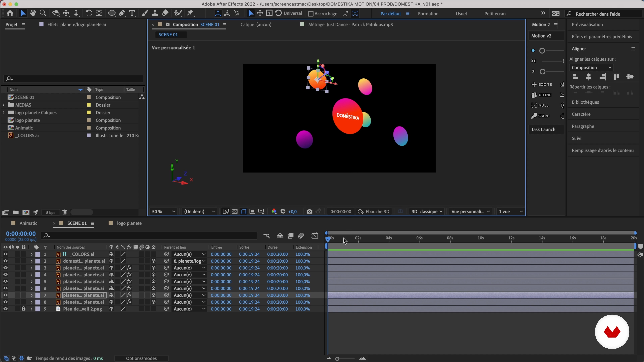Select the Eraser tool
The height and width of the screenshot is (362, 644).
tap(165, 13)
